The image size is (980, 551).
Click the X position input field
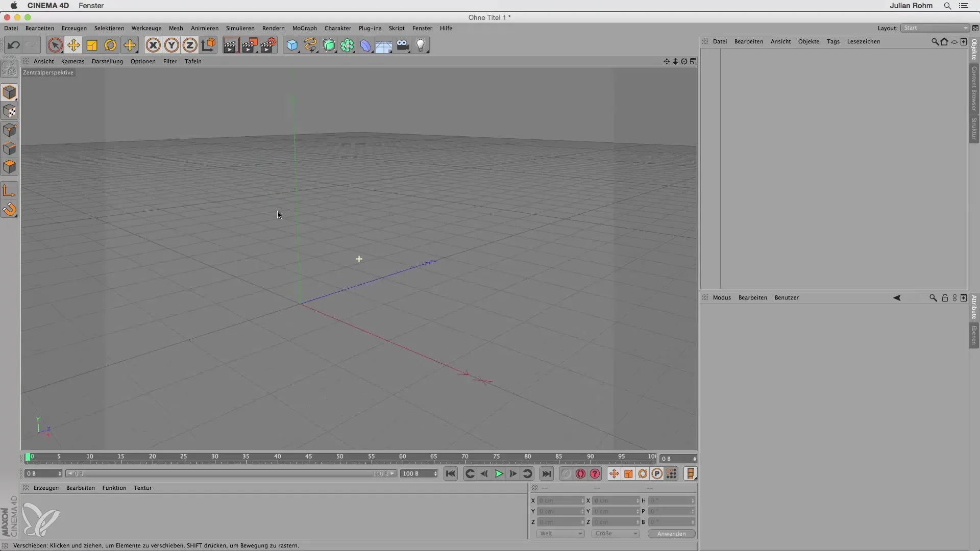point(560,501)
